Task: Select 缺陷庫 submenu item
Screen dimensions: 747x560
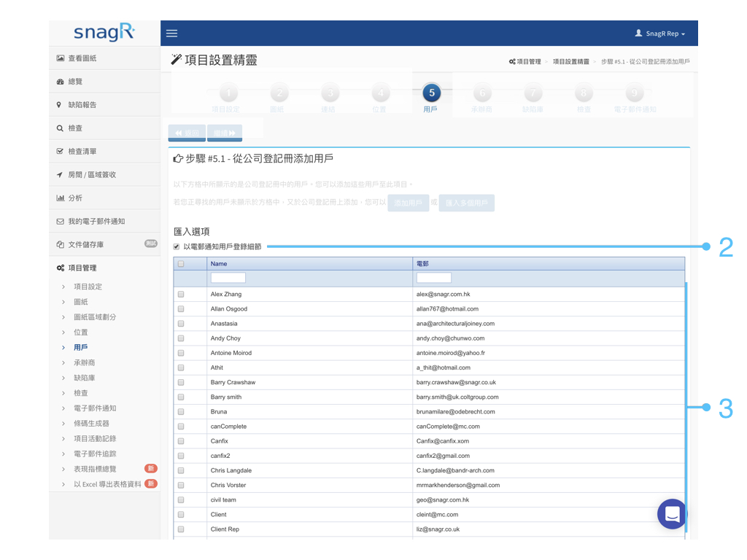Action: click(x=85, y=378)
